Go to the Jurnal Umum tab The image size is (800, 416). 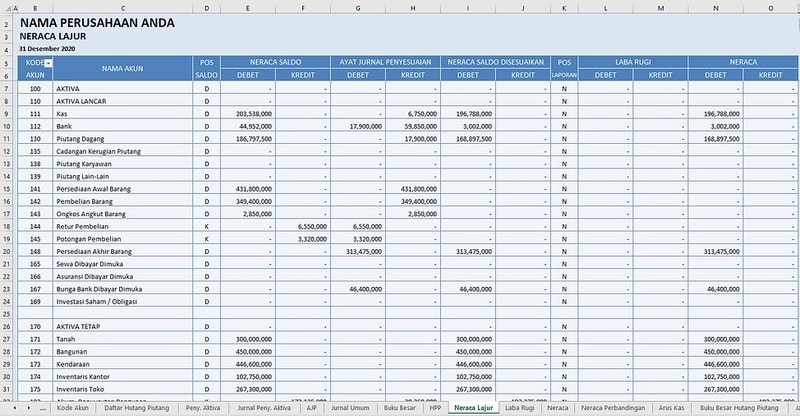(x=351, y=408)
